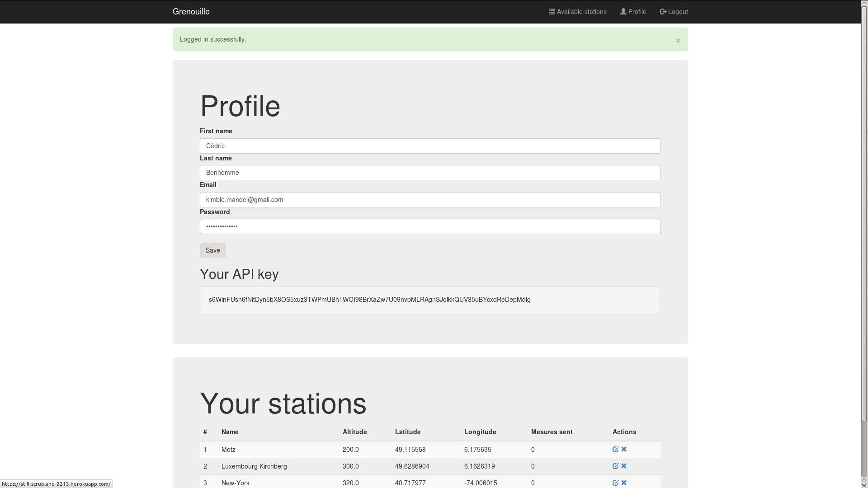
Task: Open Available stations in navbar
Action: pyautogui.click(x=577, y=12)
